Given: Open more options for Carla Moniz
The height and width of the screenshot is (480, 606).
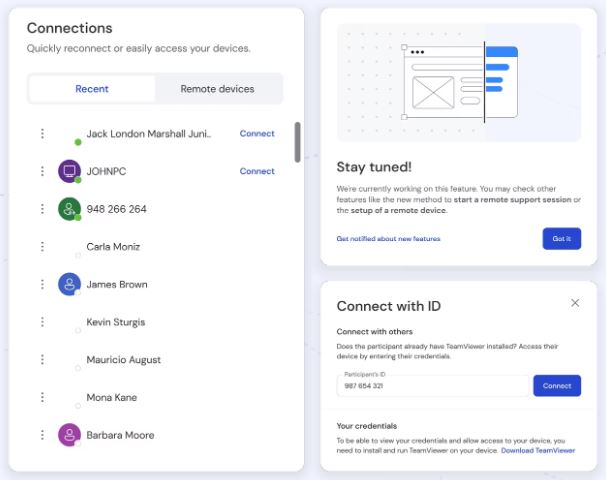Looking at the screenshot, I should point(42,247).
